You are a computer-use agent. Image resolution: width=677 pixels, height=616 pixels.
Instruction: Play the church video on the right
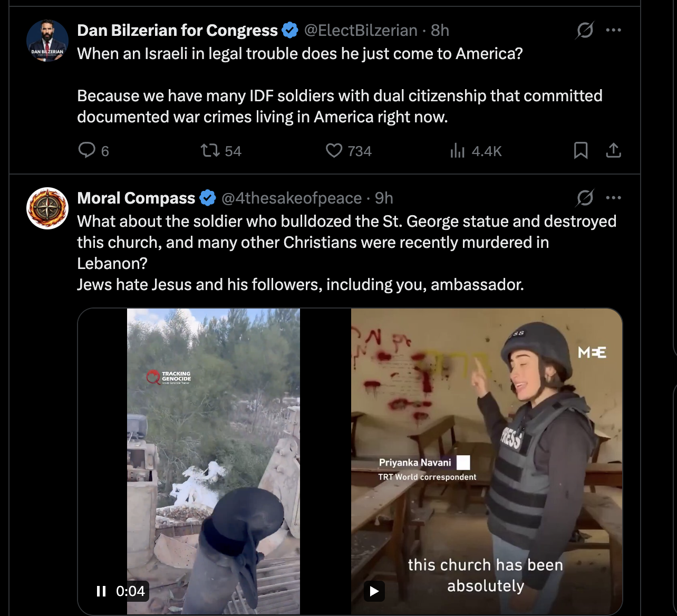coord(374,591)
